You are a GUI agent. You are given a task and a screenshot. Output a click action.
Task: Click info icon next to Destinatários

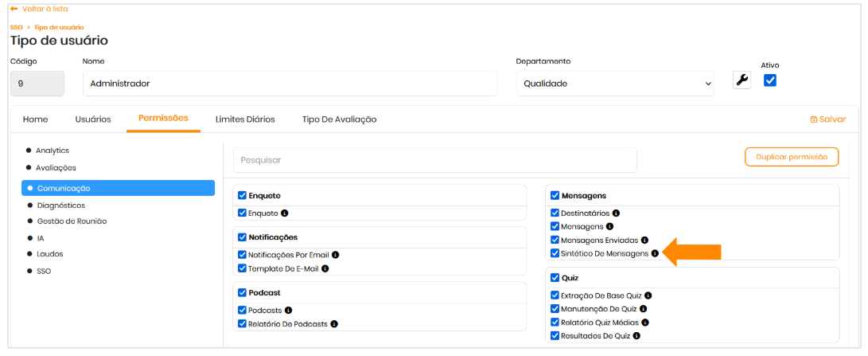tap(616, 213)
